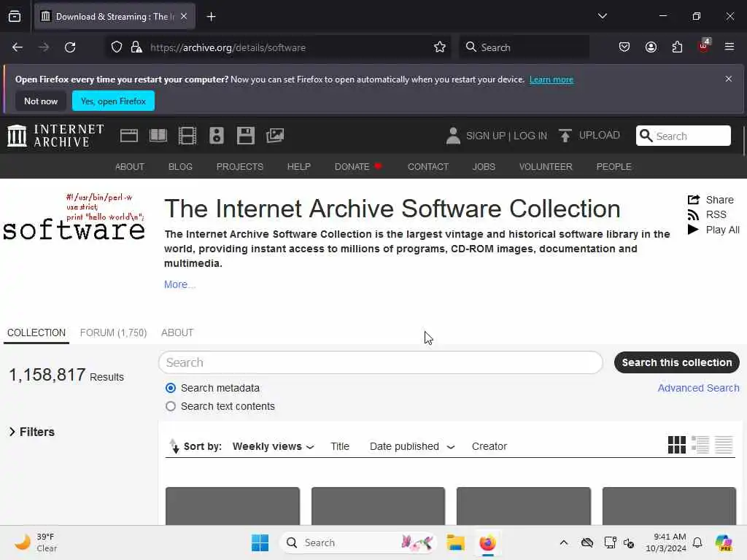The width and height of the screenshot is (747, 560).
Task: Open the uBlock Origin extension icon
Action: [x=704, y=46]
